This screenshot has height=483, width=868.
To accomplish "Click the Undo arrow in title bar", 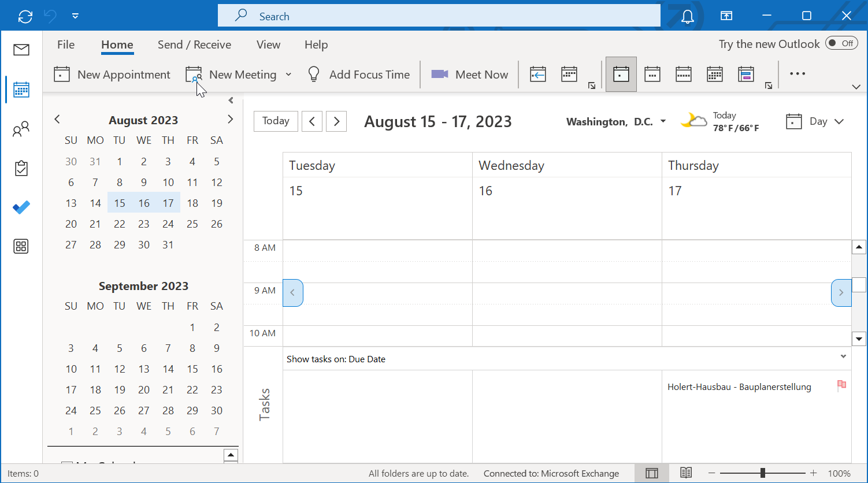I will (50, 16).
